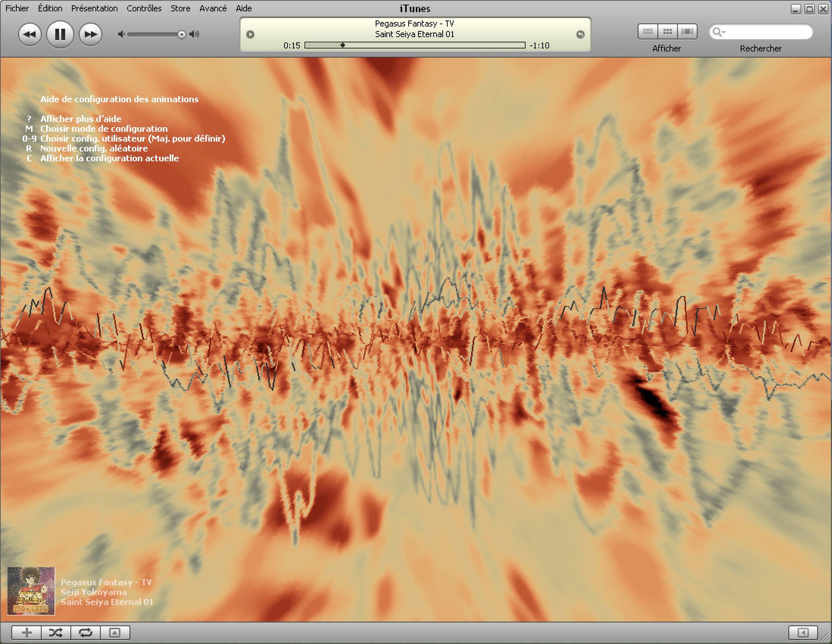This screenshot has height=644, width=832.
Task: Click the left arrow in track display
Action: 250,35
